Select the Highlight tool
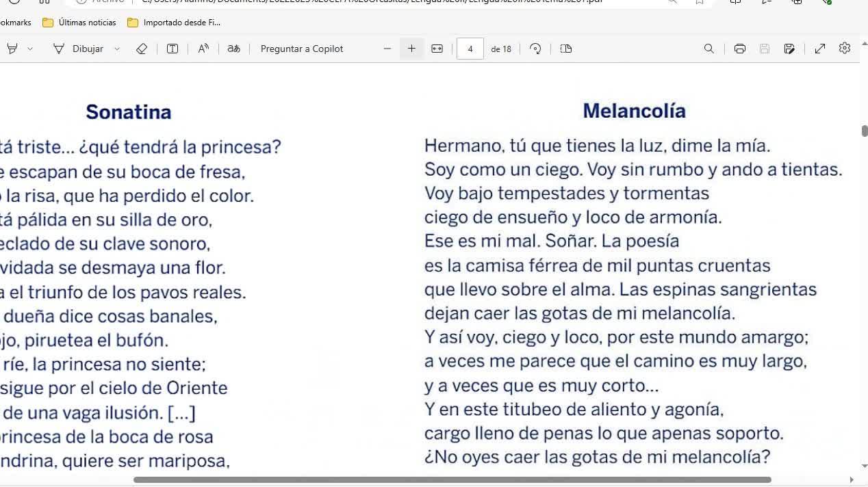Image resolution: width=868 pixels, height=487 pixels. point(12,49)
